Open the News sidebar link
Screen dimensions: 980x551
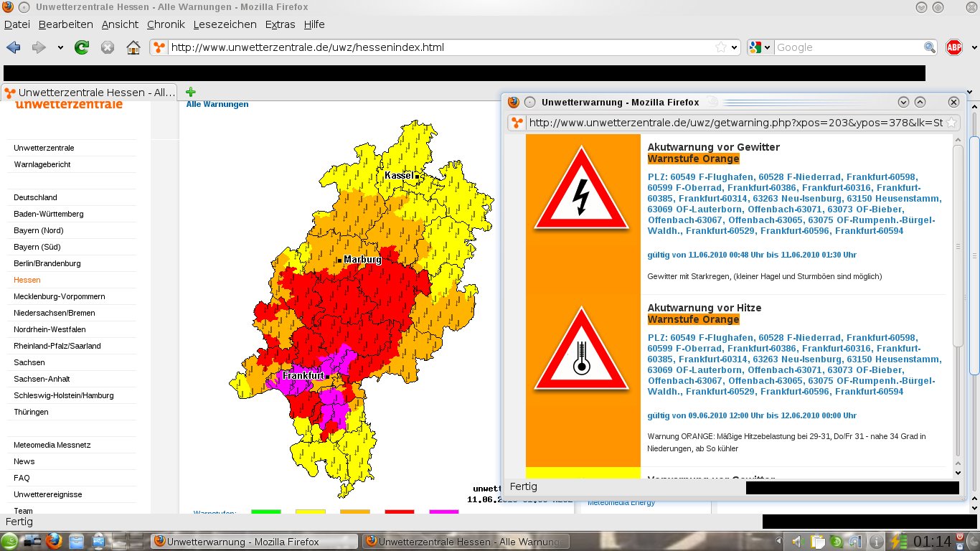pos(24,461)
